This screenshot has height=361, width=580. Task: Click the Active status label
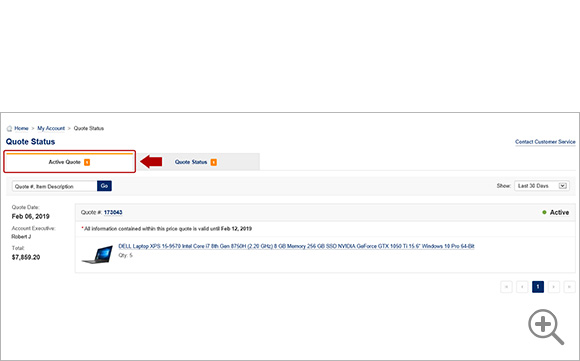tap(559, 212)
